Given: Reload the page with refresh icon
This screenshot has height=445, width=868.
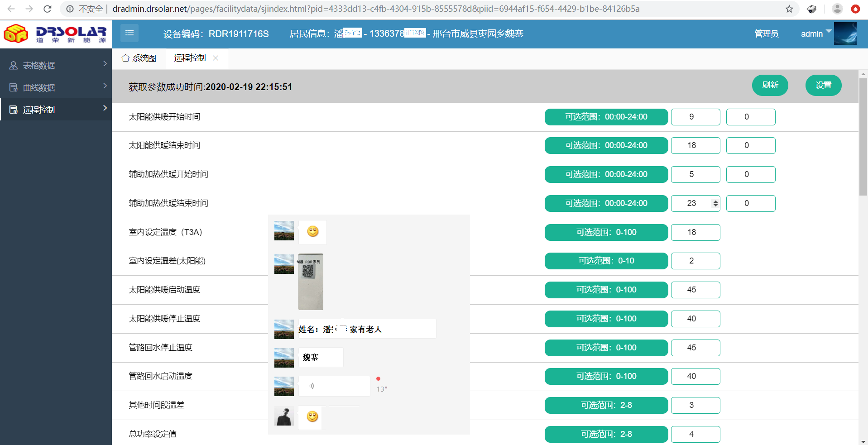Looking at the screenshot, I should (x=47, y=9).
